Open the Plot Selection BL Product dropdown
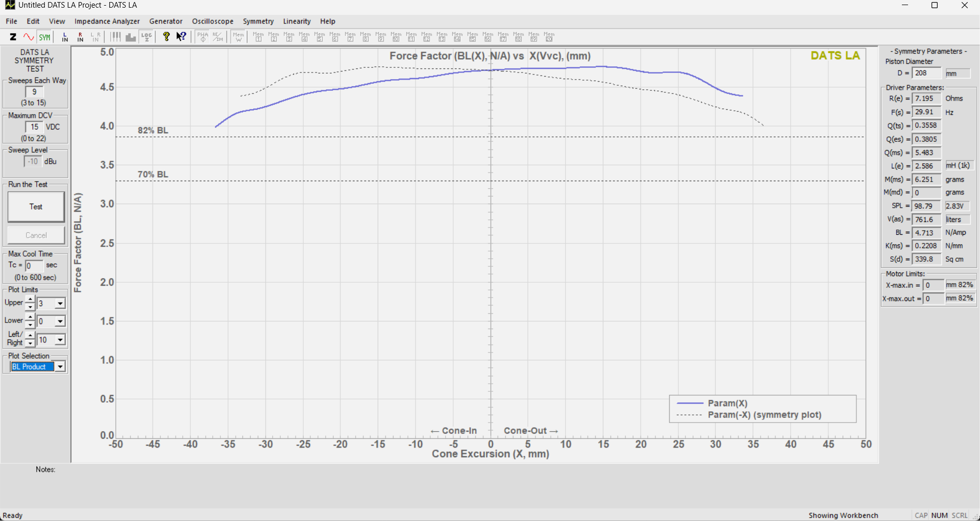The width and height of the screenshot is (980, 521). pyautogui.click(x=60, y=366)
